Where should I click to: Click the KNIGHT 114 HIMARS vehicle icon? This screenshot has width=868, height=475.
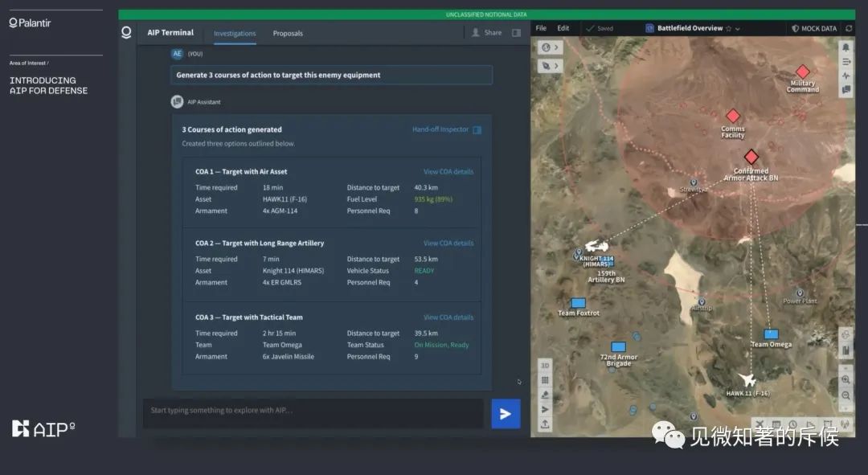(x=596, y=245)
